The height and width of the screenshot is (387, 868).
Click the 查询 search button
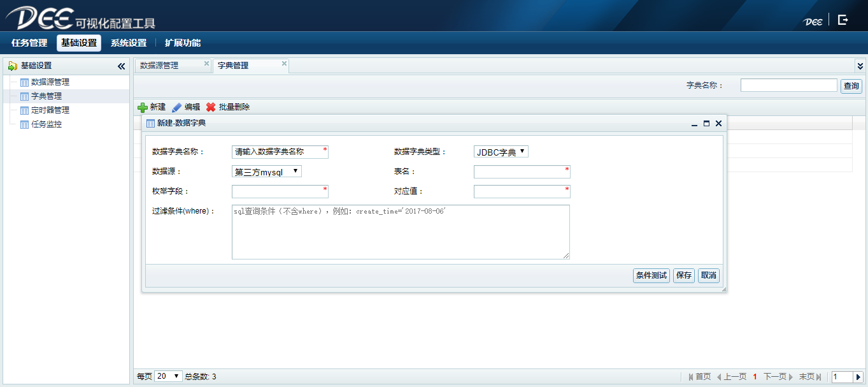pyautogui.click(x=851, y=86)
